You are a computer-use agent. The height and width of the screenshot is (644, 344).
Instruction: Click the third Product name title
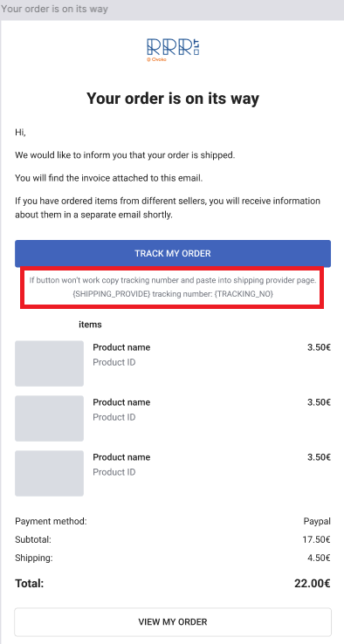[x=121, y=457]
